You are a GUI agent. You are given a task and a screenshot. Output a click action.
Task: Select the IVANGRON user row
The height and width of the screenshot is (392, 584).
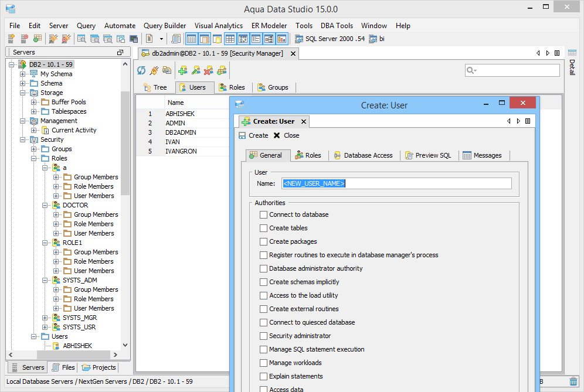pyautogui.click(x=181, y=151)
